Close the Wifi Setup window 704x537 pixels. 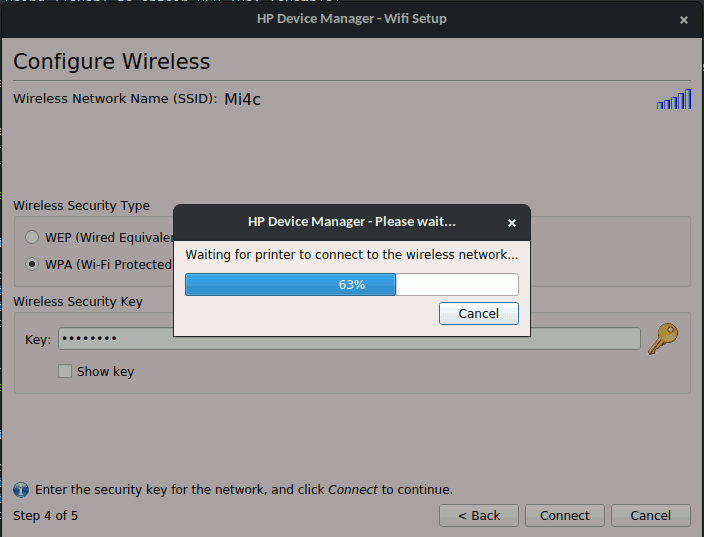(x=684, y=19)
